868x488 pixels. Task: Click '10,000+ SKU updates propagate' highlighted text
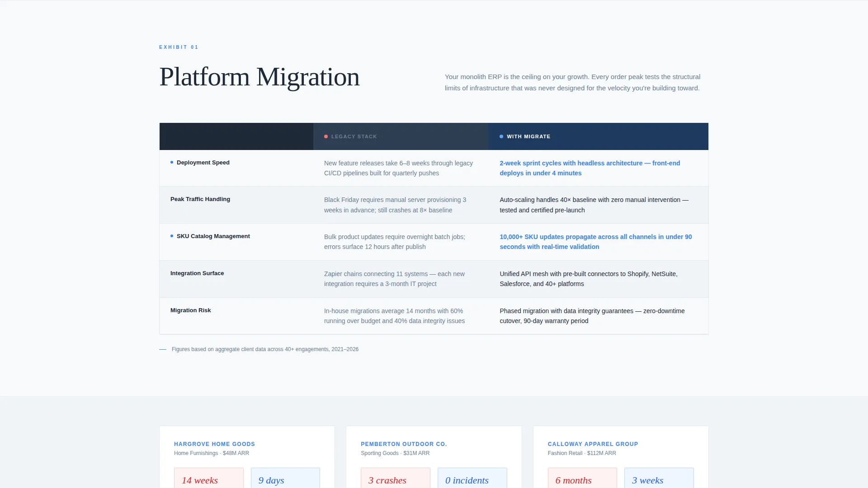tap(595, 242)
